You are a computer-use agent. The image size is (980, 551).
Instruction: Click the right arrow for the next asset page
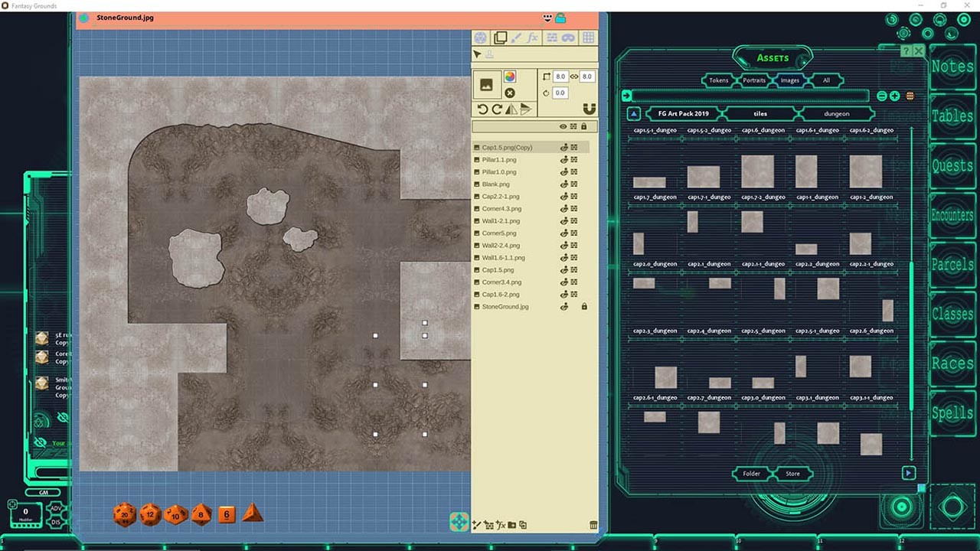point(909,473)
